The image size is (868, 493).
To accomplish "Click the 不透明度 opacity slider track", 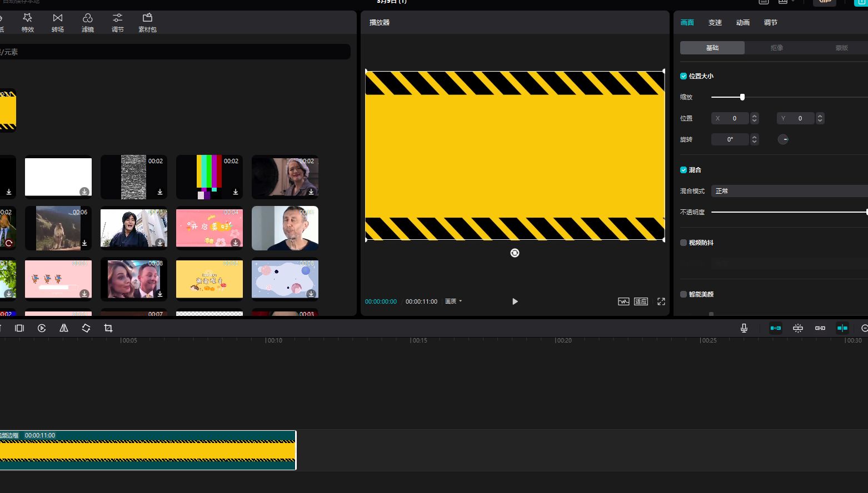I will tap(789, 212).
